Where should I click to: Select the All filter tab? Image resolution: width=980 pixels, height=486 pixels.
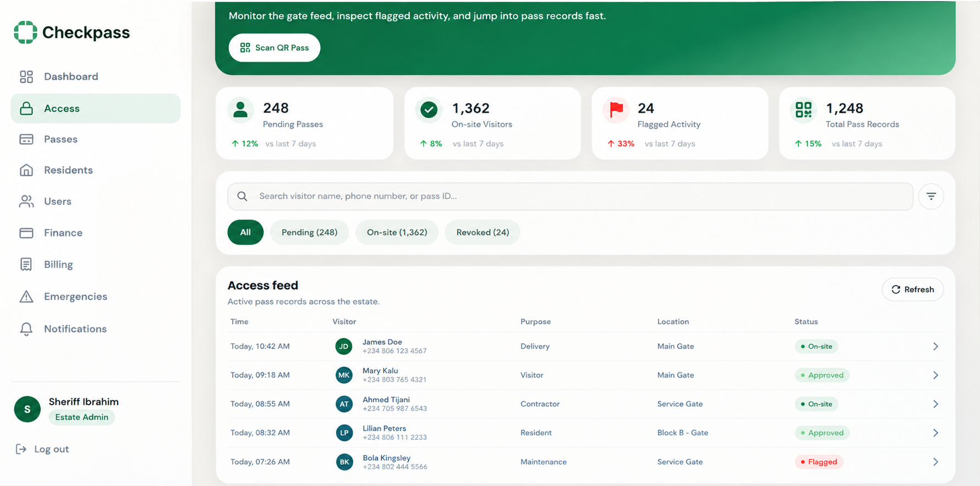[x=245, y=232]
